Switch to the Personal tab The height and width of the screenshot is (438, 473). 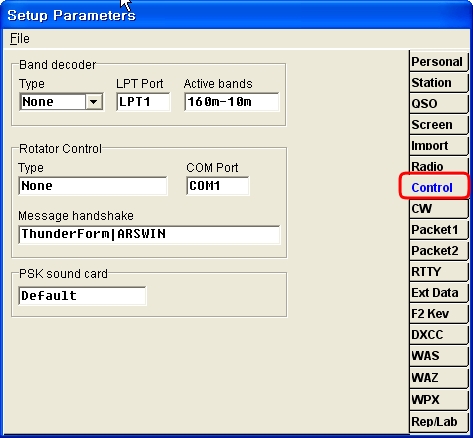click(438, 62)
